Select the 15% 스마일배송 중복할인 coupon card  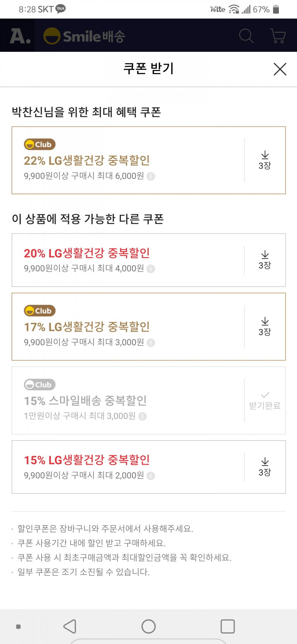pyautogui.click(x=148, y=400)
